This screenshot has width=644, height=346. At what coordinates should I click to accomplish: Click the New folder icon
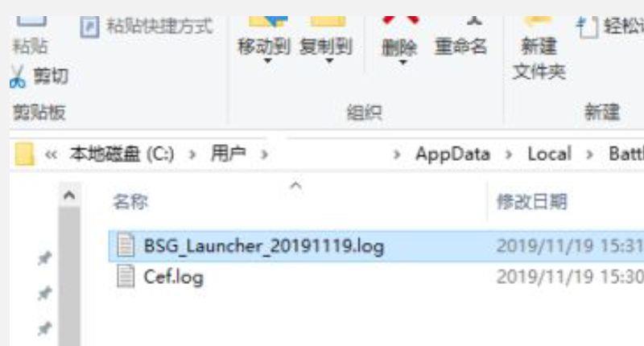[x=538, y=21]
